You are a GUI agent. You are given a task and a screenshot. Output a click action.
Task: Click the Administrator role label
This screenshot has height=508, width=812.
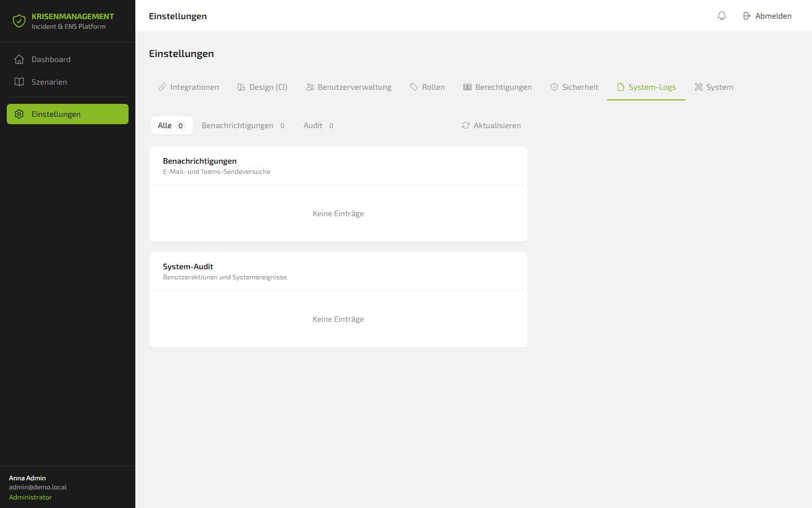coord(30,497)
